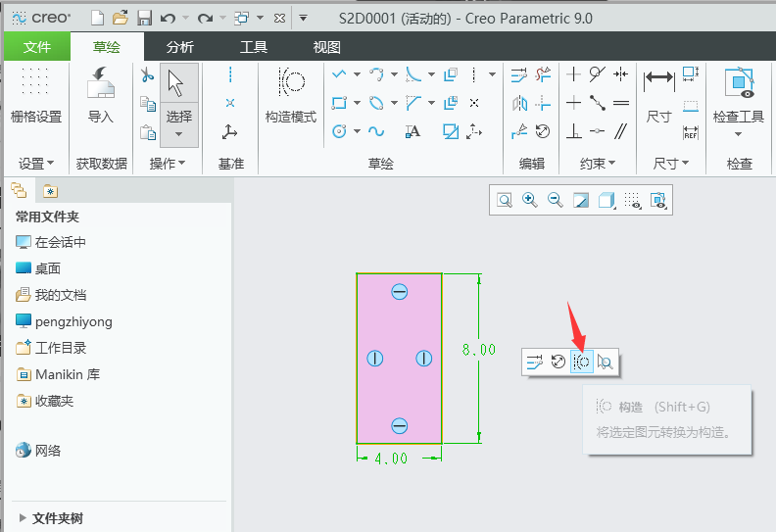Viewport: 776px width, 532px height.
Task: Apply the parallel constraint
Action: point(621,131)
